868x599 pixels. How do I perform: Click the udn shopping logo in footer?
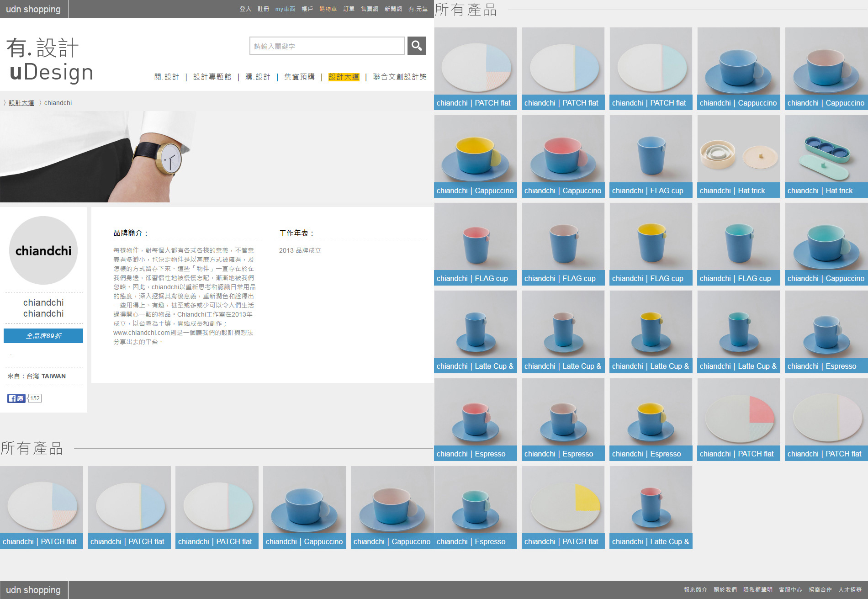(33, 590)
